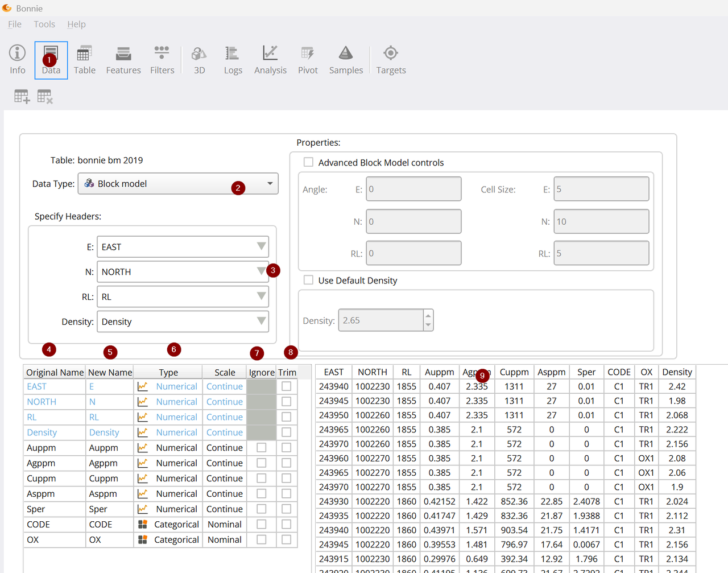
Task: Open the Features panel icon
Action: tap(123, 60)
